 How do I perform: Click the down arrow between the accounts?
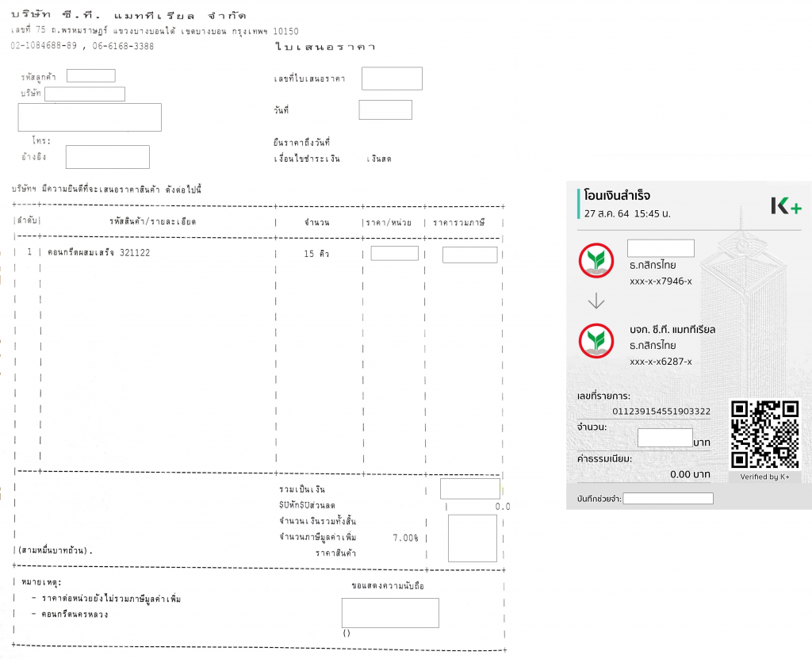(596, 301)
